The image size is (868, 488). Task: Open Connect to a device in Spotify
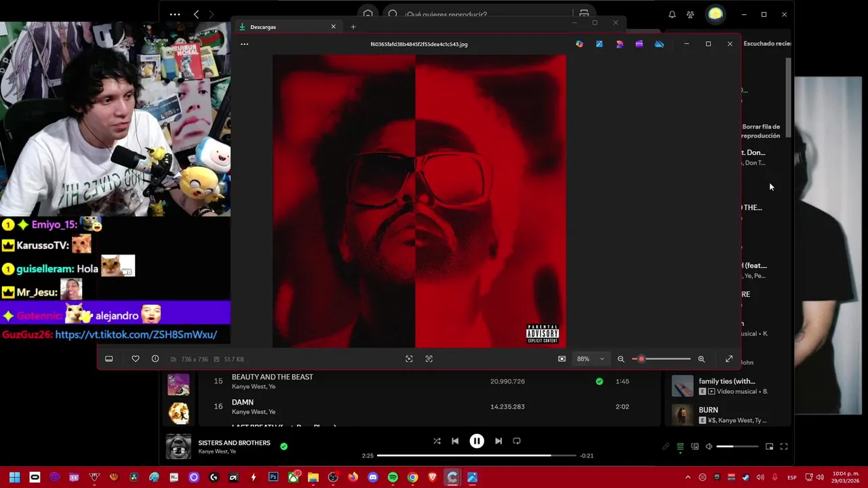click(x=694, y=447)
